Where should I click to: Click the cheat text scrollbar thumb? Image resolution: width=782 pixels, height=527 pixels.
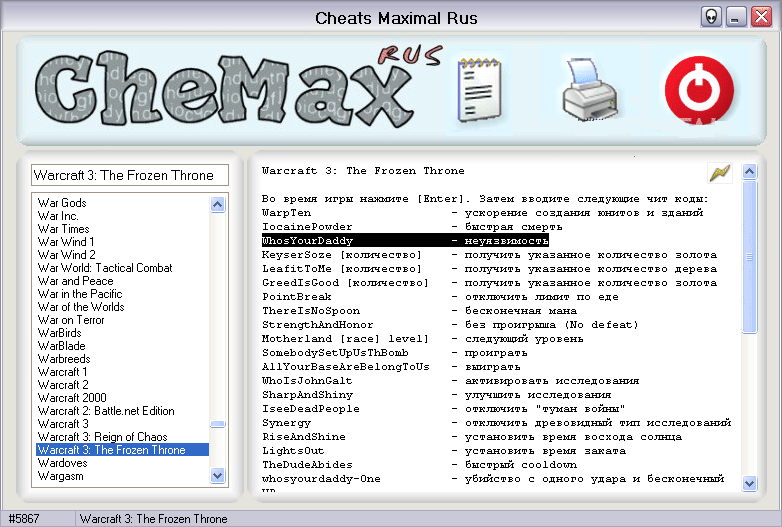tap(750, 257)
